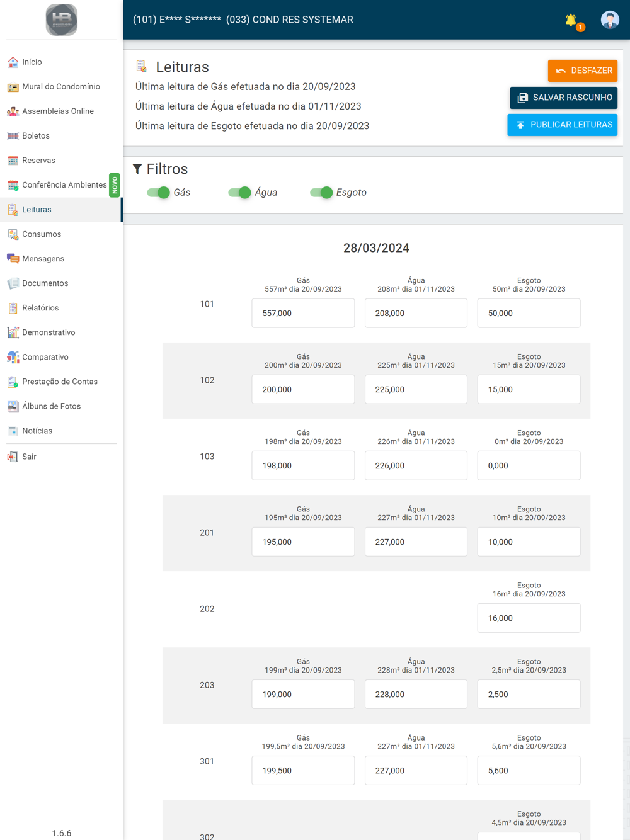Open notifications bell icon
This screenshot has height=840, width=630.
point(571,20)
